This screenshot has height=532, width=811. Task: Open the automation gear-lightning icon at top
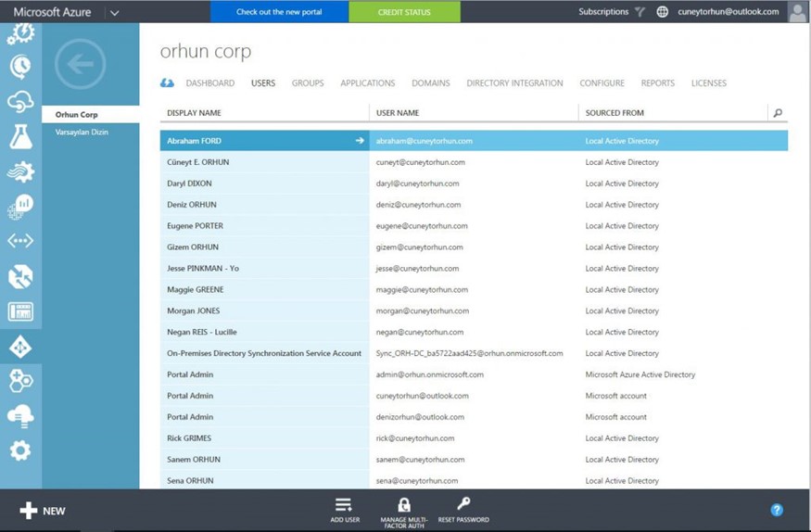20,33
